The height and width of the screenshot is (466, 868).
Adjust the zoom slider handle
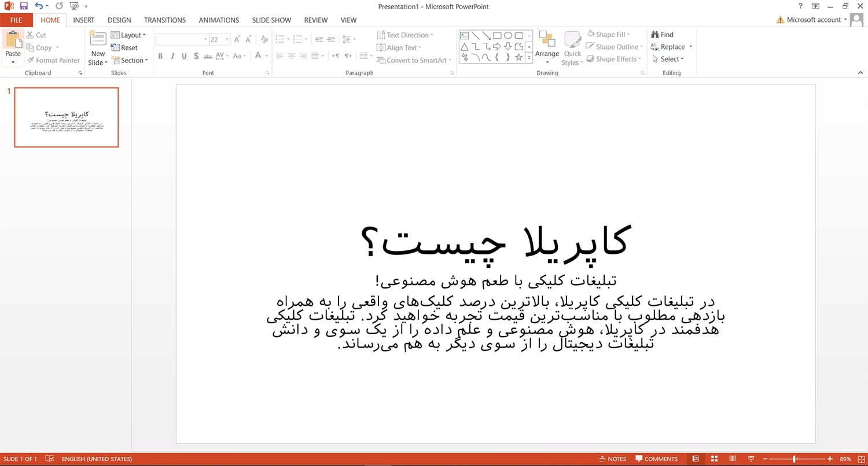pyautogui.click(x=796, y=459)
